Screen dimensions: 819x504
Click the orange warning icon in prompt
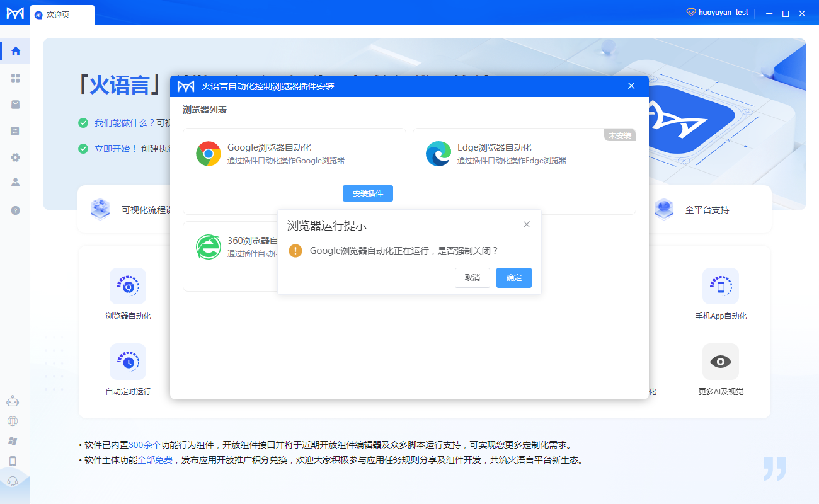295,251
